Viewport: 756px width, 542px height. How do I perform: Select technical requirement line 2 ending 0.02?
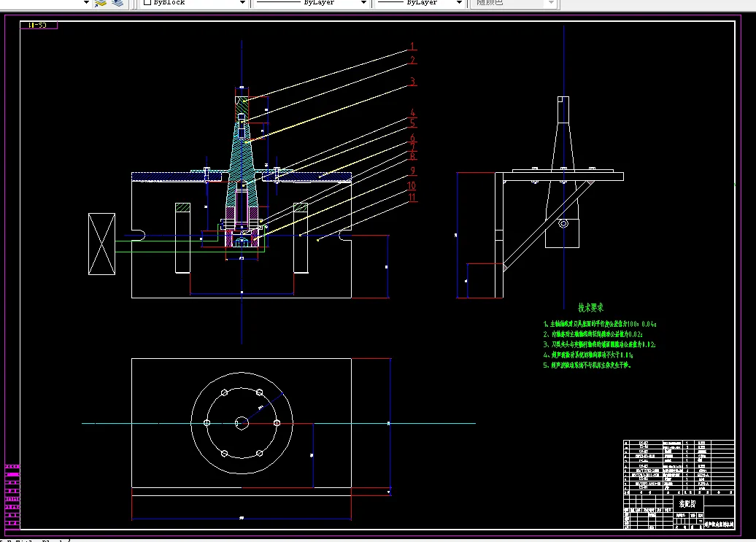tap(593, 334)
